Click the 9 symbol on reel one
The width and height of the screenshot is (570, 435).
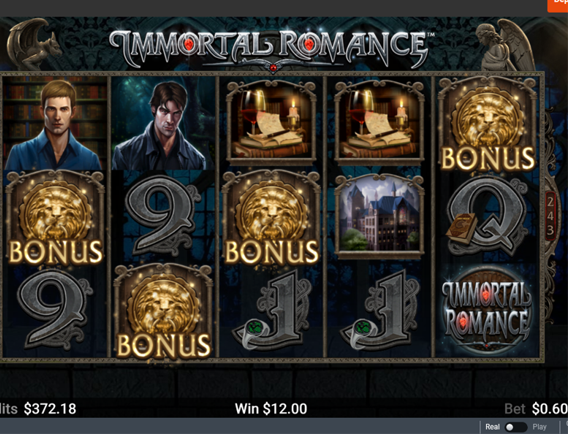[x=55, y=310]
